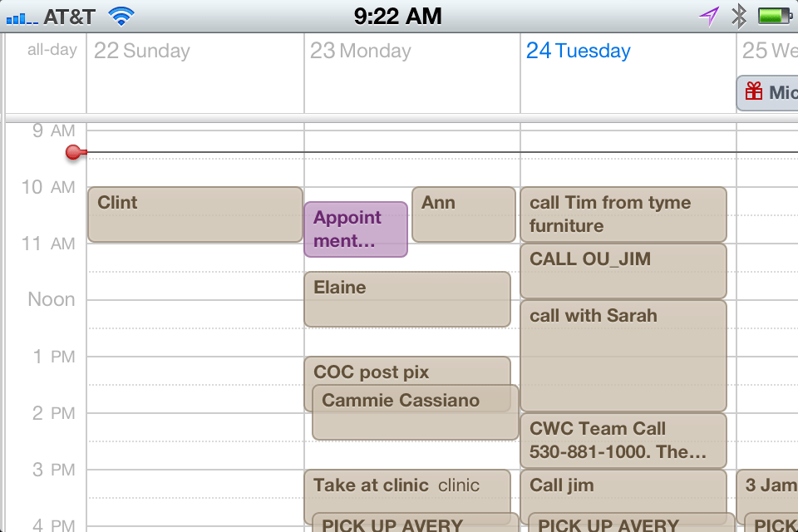Select the 23 Monday day header
The height and width of the screenshot is (532, 798).
[x=360, y=51]
